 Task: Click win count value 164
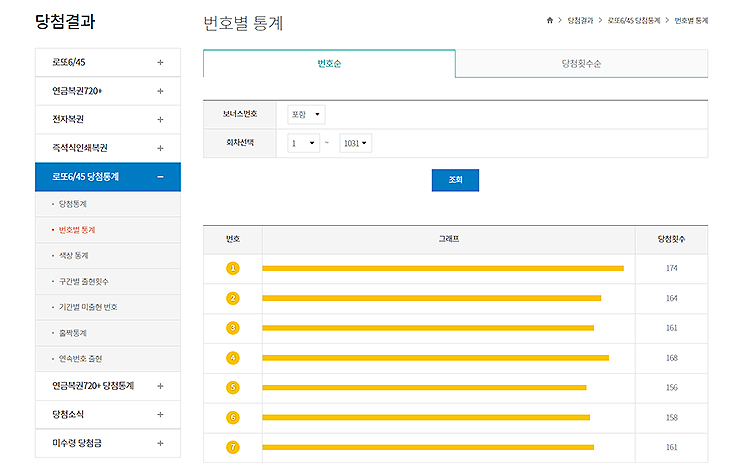click(x=672, y=298)
